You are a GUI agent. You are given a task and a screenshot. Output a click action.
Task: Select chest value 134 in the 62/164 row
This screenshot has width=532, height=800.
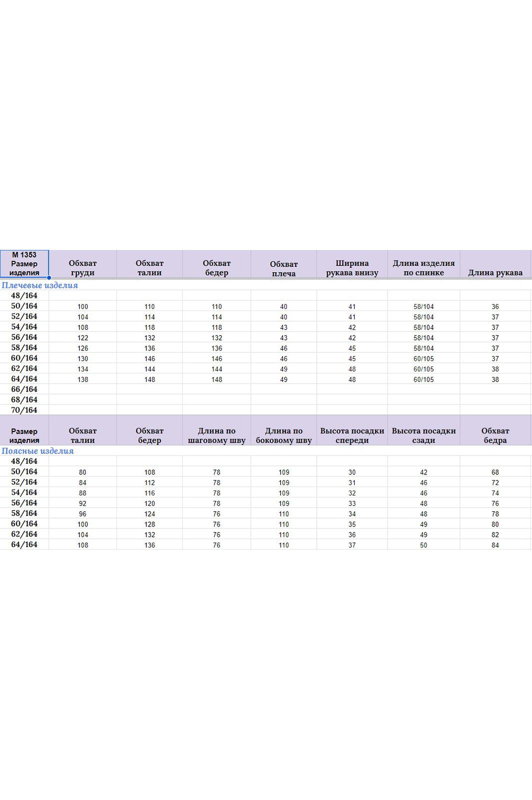pyautogui.click(x=83, y=369)
